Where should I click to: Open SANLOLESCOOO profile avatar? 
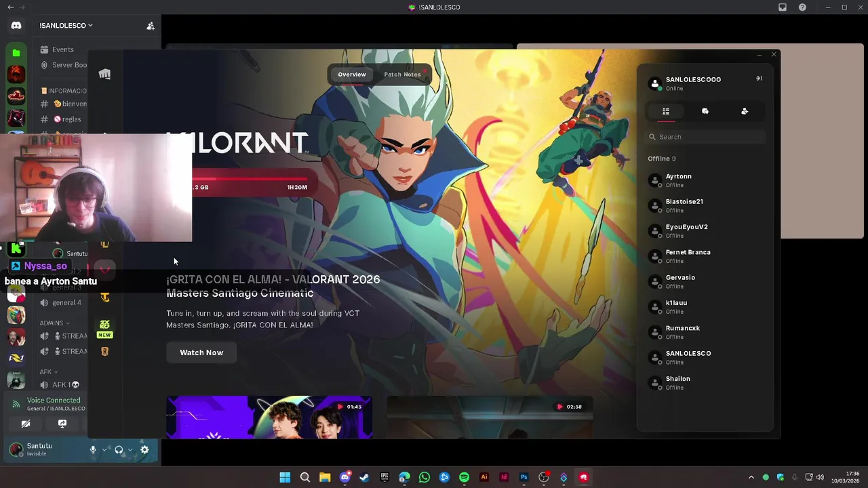click(655, 83)
